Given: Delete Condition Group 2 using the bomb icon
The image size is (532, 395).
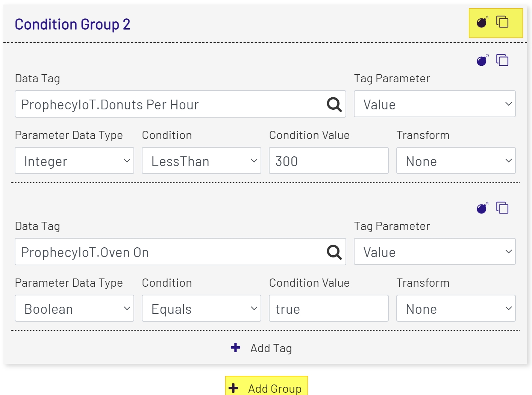Looking at the screenshot, I should point(481,22).
